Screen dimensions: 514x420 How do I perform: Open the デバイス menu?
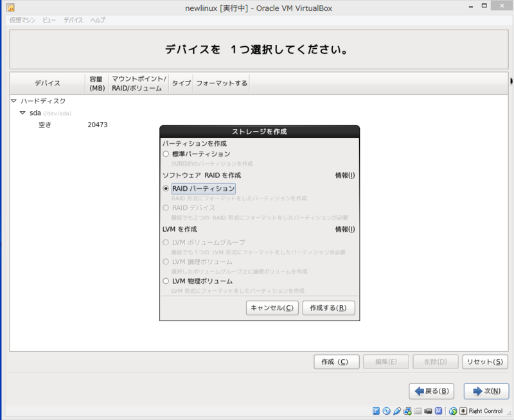pos(73,20)
